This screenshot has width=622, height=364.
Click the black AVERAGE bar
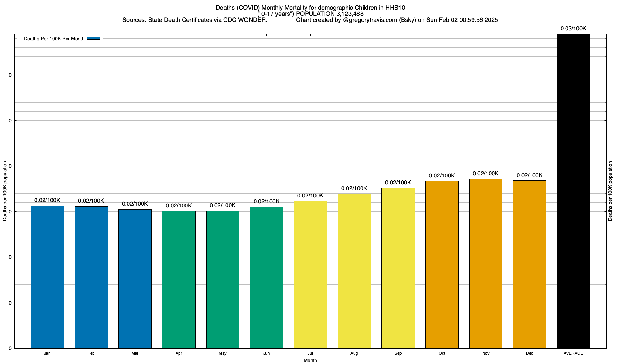[573, 191]
